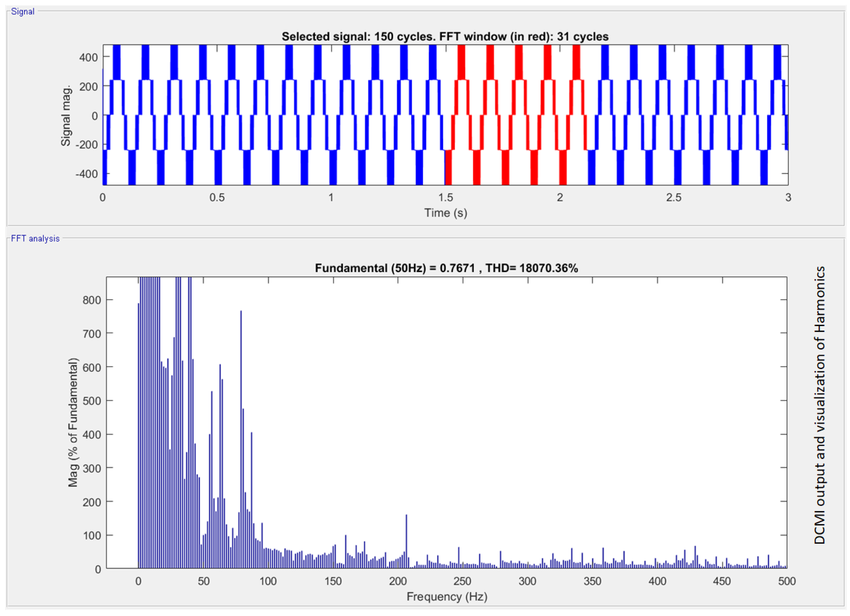Viewport: 850px width, 616px height.
Task: Click the 'FFT analysis' panel label
Action: 35,239
